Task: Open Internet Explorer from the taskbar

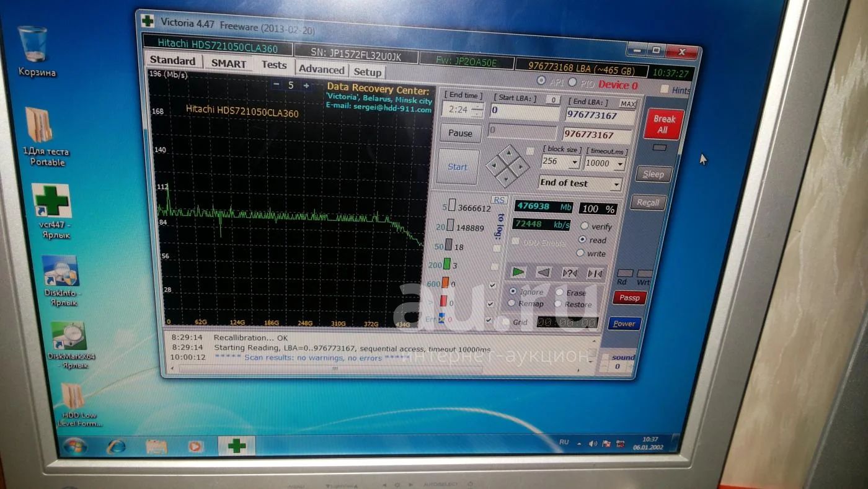Action: click(116, 446)
